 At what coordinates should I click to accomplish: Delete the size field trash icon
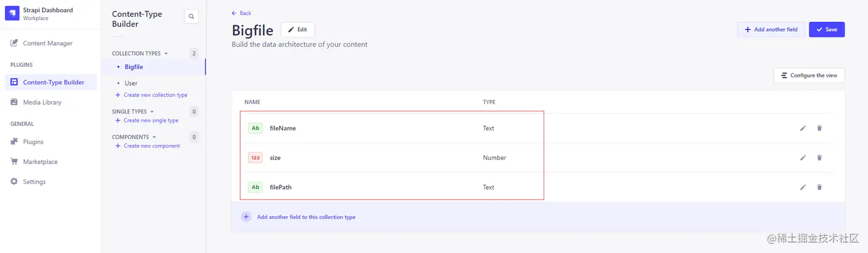click(x=819, y=158)
